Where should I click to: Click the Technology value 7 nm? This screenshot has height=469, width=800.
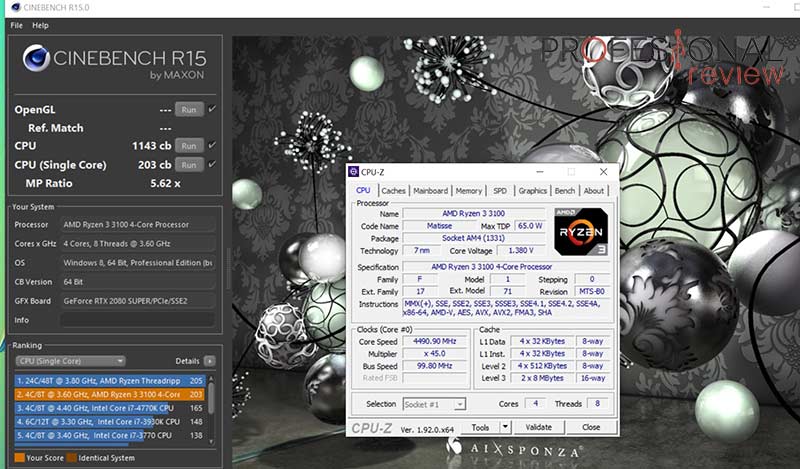pos(422,251)
